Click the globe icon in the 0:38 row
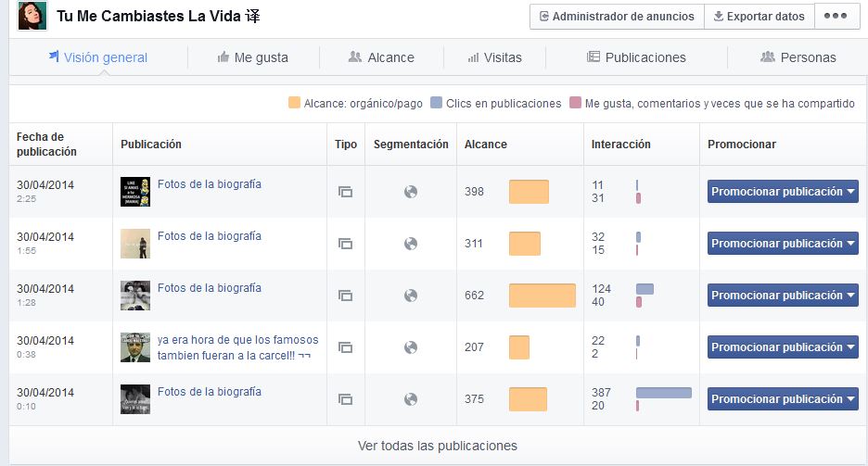This screenshot has width=868, height=466. pyautogui.click(x=411, y=347)
